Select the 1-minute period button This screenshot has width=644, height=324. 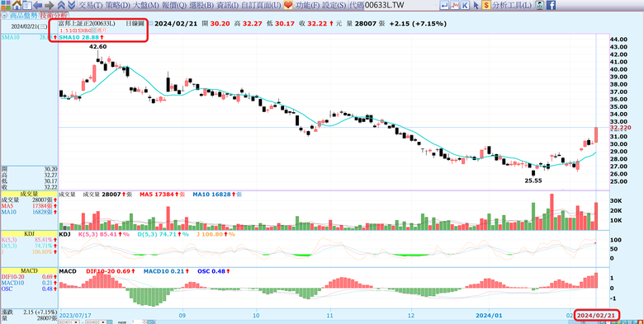[x=61, y=31]
